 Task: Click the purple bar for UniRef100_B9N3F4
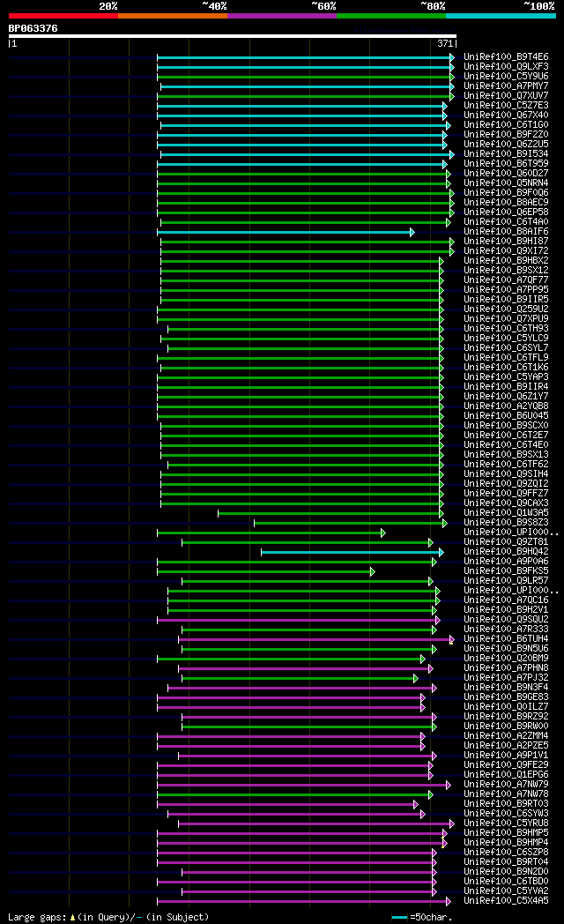[x=302, y=689]
